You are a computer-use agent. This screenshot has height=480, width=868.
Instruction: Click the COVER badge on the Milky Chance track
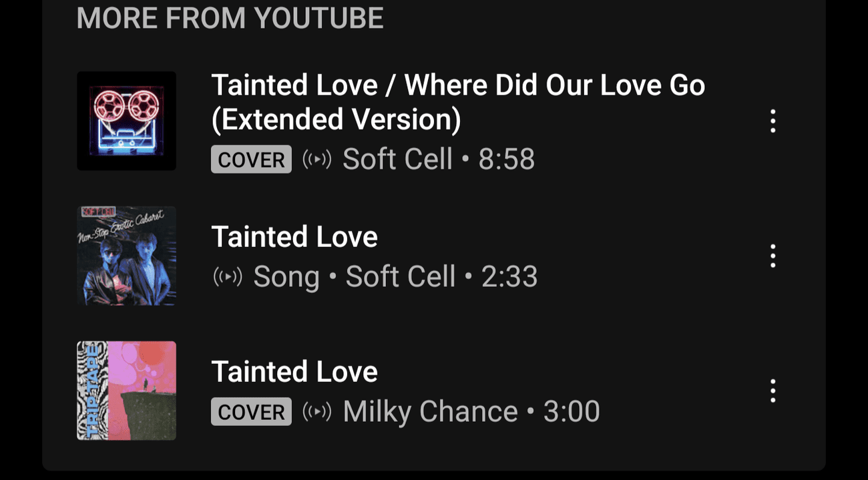pyautogui.click(x=251, y=411)
